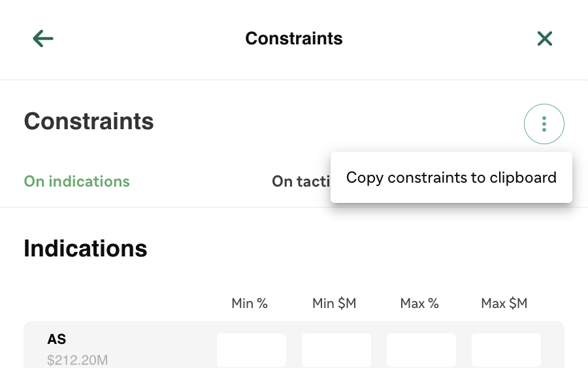The image size is (588, 368).
Task: Switch to the On indications tab
Action: pos(77,181)
